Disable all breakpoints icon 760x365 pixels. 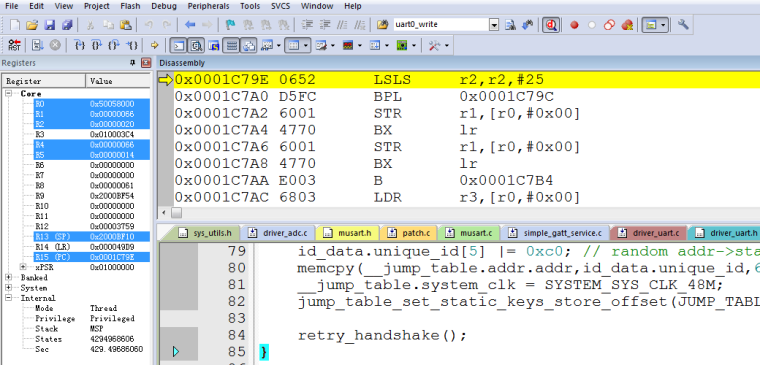(609, 25)
